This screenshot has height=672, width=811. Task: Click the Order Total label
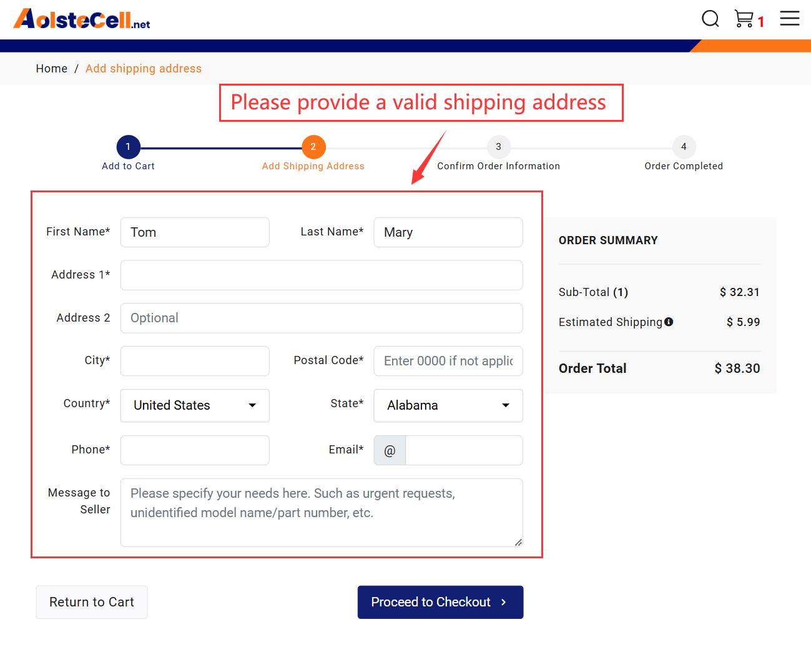point(592,368)
